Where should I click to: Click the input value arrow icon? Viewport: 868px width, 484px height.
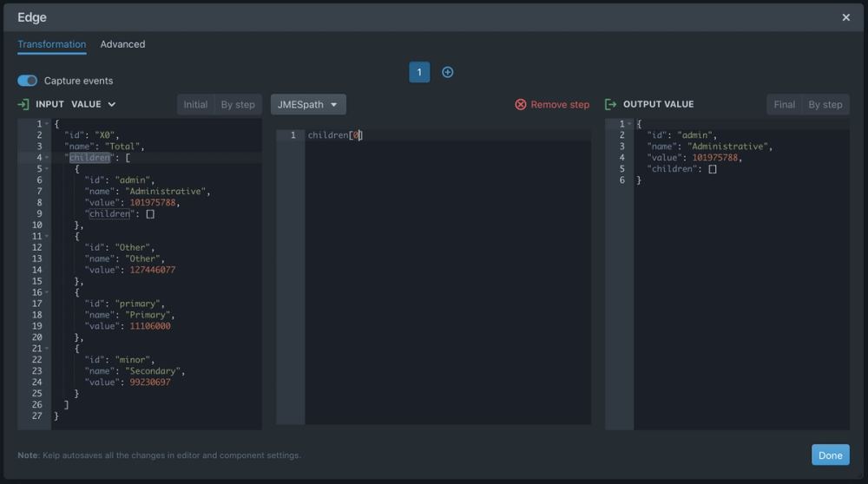[x=23, y=104]
